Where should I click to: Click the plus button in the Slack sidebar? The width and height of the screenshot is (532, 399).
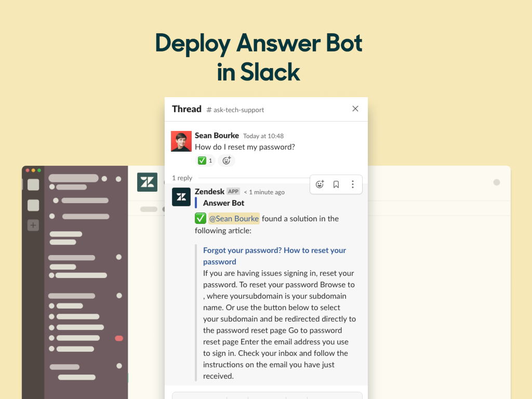coord(33,225)
